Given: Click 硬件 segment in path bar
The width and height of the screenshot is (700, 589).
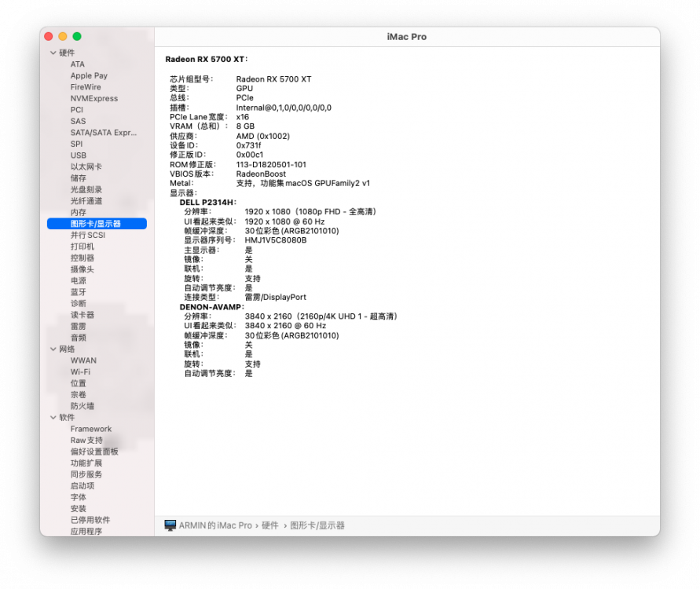Looking at the screenshot, I should [x=269, y=525].
